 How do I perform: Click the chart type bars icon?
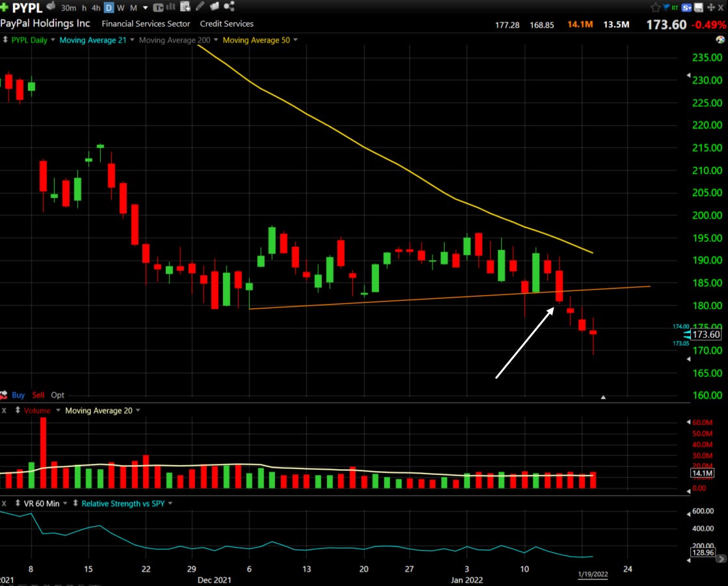(x=171, y=6)
